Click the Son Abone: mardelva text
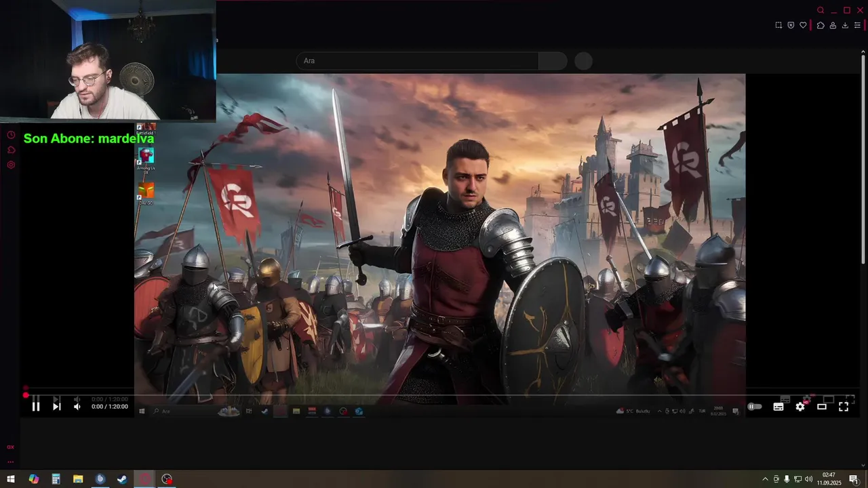 tap(89, 138)
